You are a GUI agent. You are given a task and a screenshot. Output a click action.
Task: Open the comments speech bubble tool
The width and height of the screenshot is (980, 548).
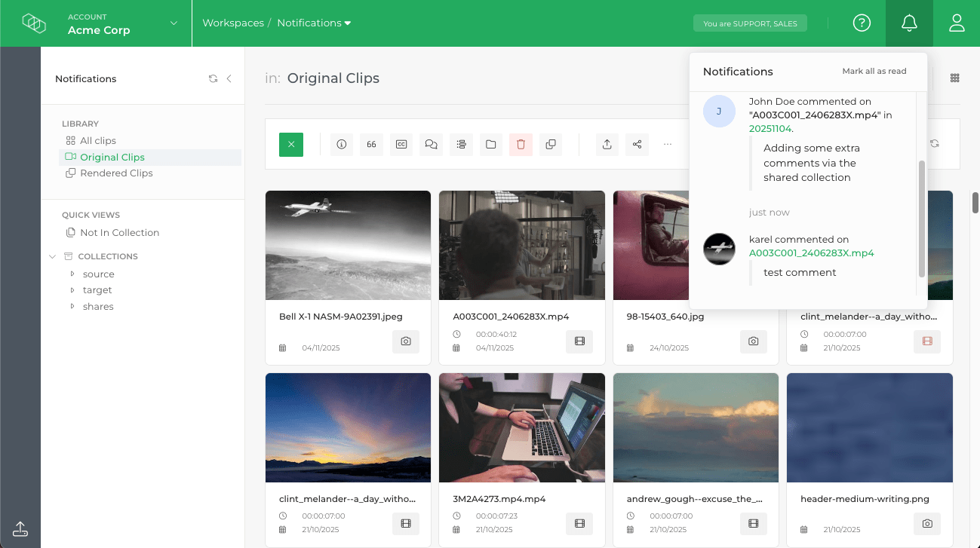tap(432, 144)
